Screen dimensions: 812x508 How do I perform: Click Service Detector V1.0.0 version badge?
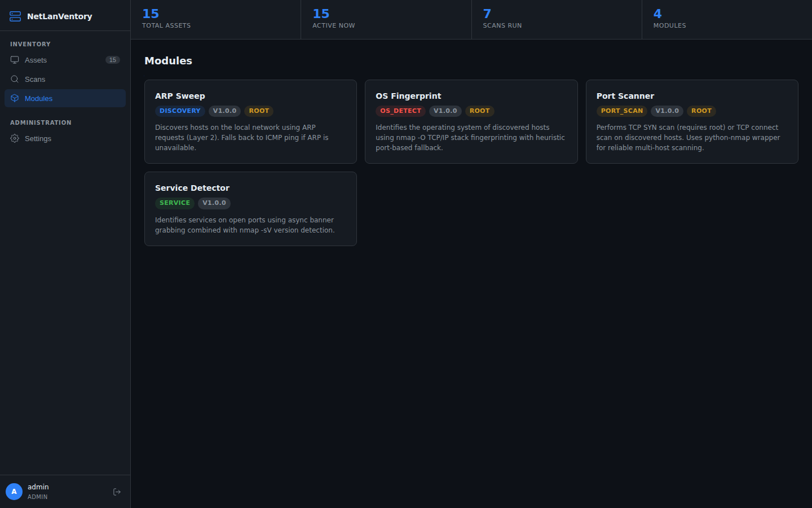pyautogui.click(x=214, y=203)
